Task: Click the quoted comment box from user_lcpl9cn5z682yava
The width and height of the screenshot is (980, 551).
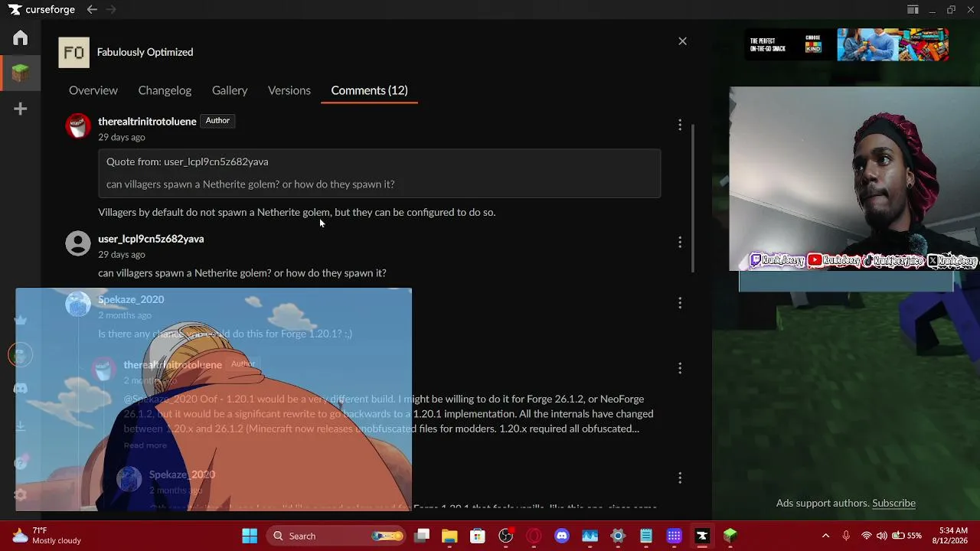Action: click(x=379, y=173)
